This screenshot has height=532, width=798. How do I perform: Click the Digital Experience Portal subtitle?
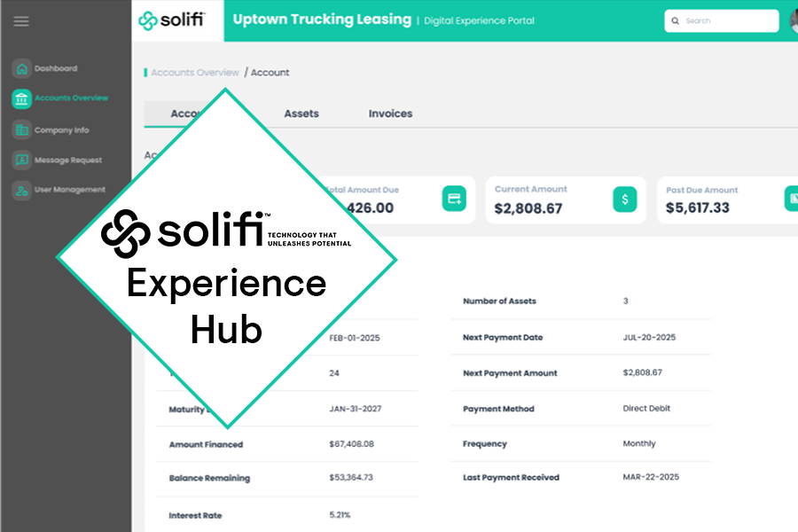tap(479, 21)
